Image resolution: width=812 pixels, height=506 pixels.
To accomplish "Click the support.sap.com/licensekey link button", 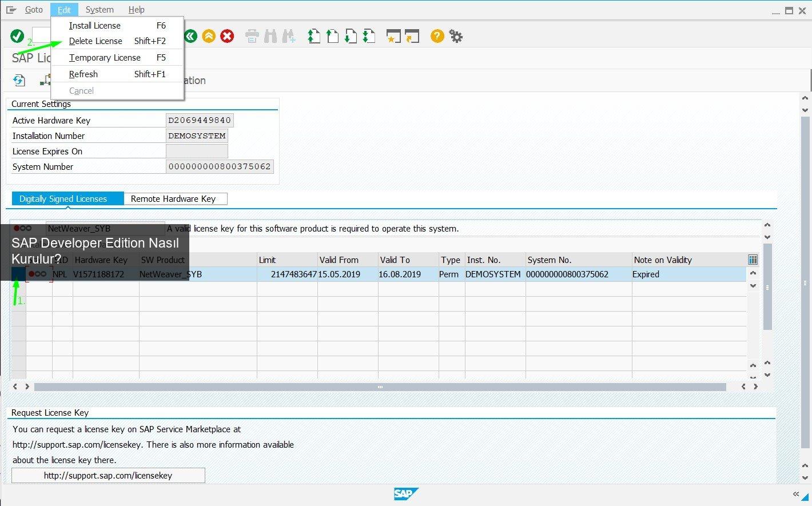I will pyautogui.click(x=108, y=476).
